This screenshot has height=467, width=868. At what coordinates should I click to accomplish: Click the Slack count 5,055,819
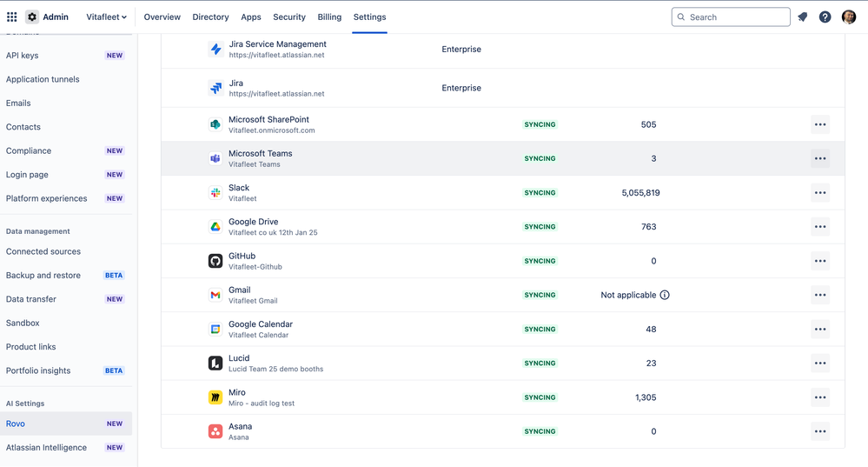coord(640,193)
